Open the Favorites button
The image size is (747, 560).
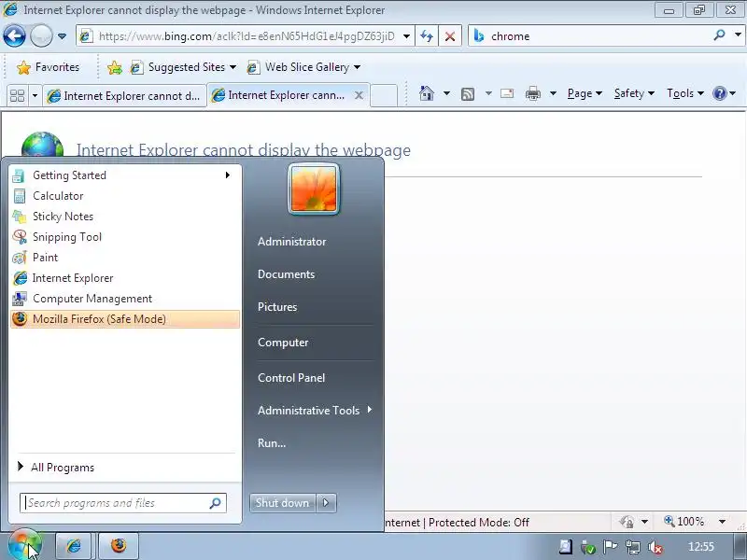click(x=48, y=67)
